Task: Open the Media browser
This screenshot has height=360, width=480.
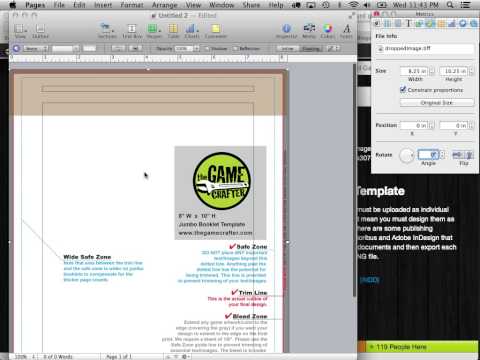Action: click(309, 31)
